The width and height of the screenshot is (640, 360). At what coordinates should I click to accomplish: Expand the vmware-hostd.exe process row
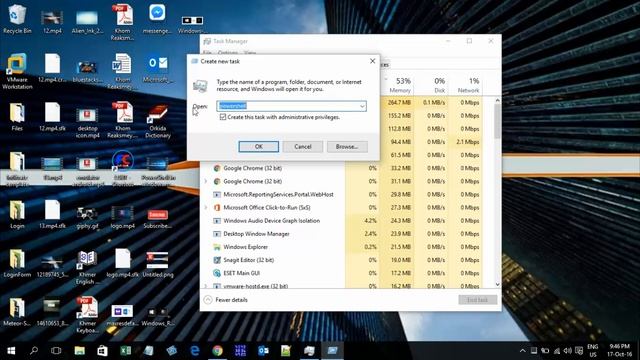(206, 286)
